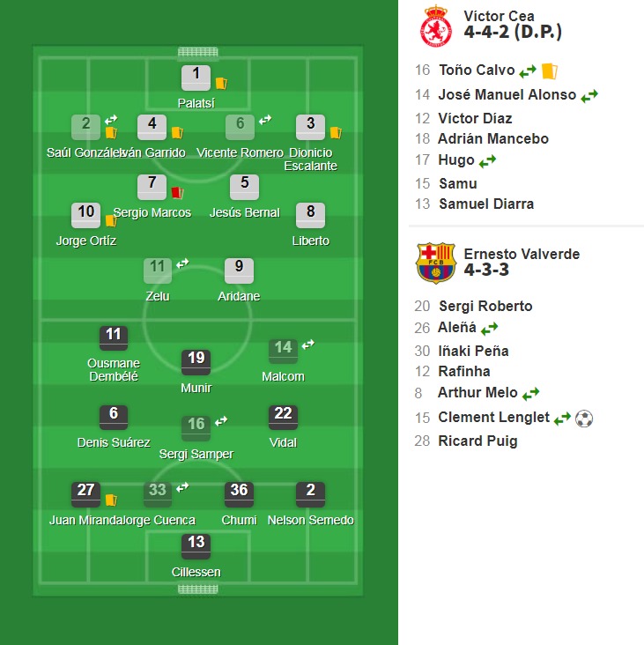Click substitution arrows next to Hugo
The width and height of the screenshot is (644, 645).
tap(488, 160)
